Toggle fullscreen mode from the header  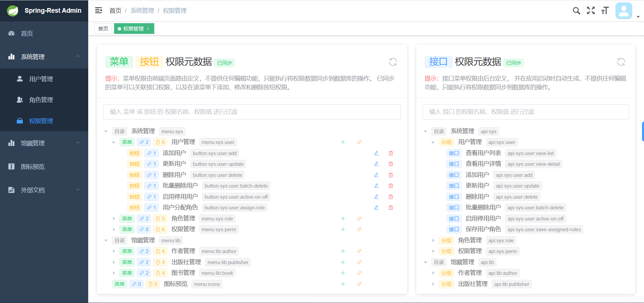[591, 10]
